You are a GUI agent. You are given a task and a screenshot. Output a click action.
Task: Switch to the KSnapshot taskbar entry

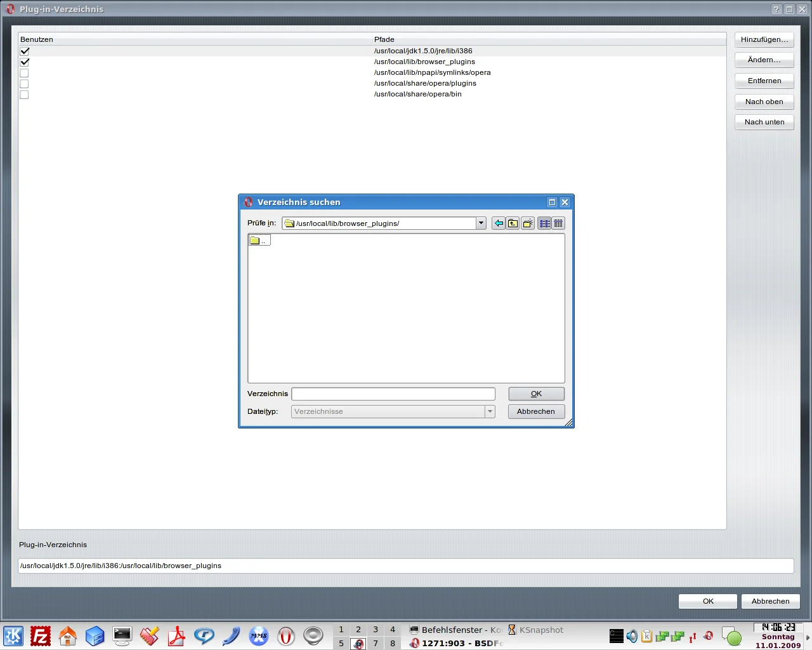pyautogui.click(x=535, y=630)
